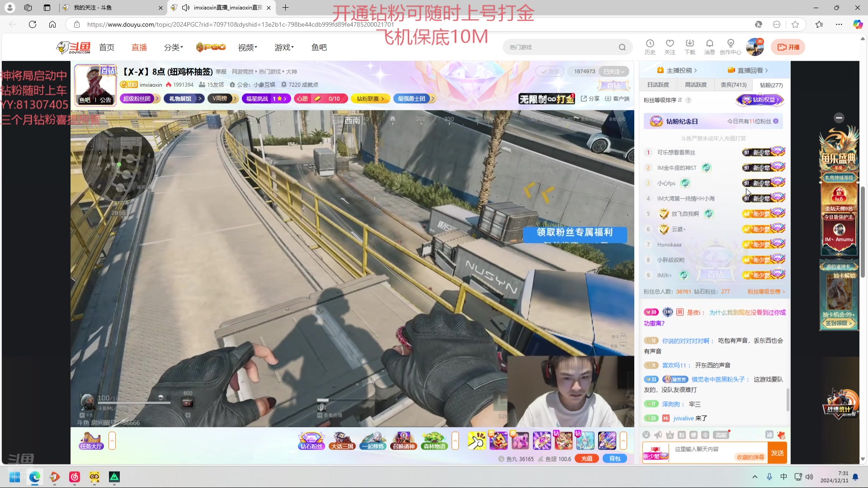The image size is (868, 488).
Task: Open 超级粉丝团 badge
Action: point(140,99)
